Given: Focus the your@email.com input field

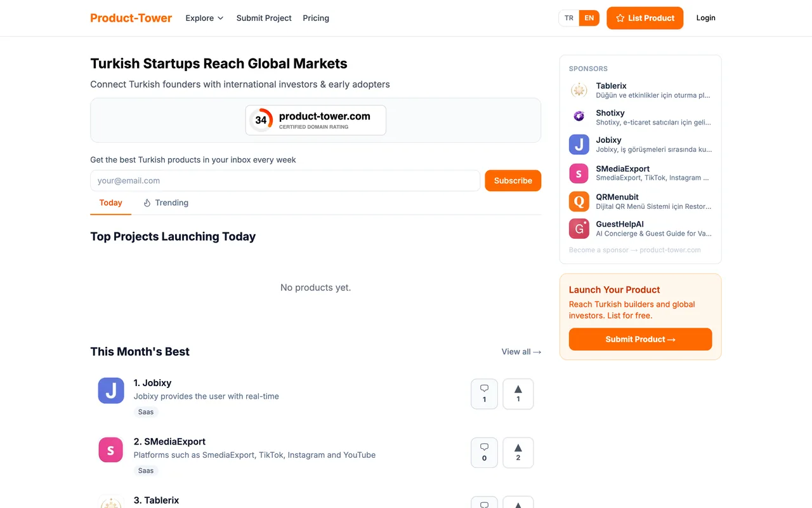Looking at the screenshot, I should click(x=285, y=180).
